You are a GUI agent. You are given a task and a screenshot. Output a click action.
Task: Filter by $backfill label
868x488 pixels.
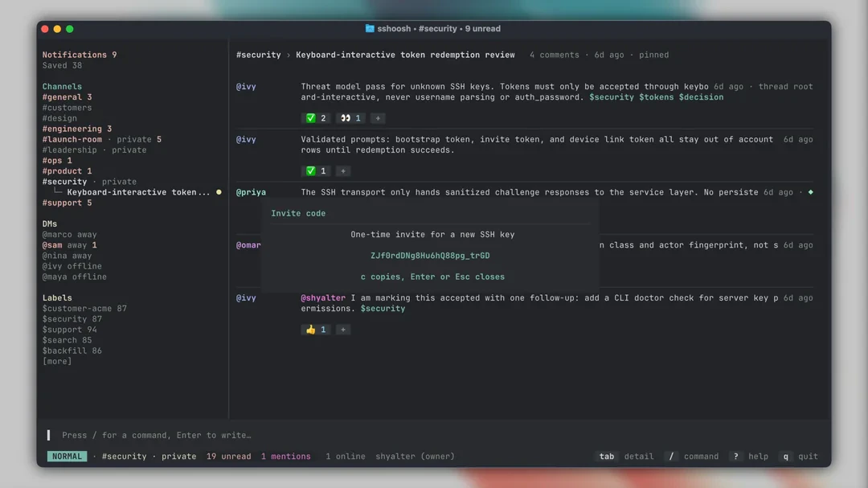(x=72, y=351)
